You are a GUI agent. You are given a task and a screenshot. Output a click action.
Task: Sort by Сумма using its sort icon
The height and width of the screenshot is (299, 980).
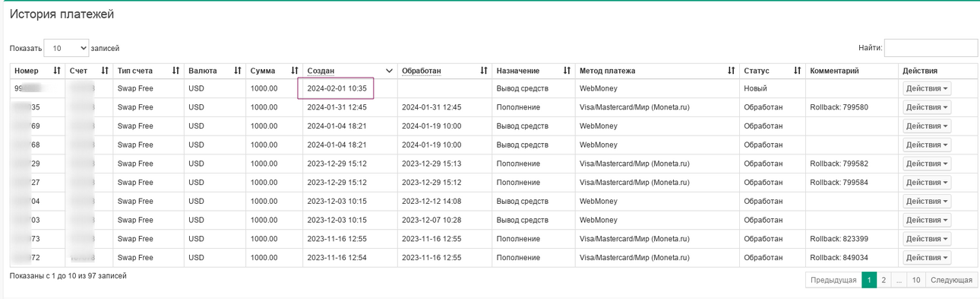(x=295, y=71)
